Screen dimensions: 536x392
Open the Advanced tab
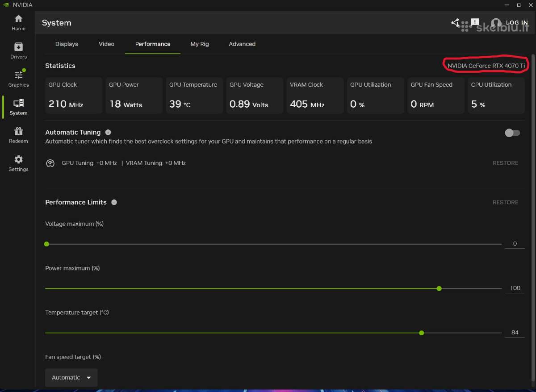[242, 44]
